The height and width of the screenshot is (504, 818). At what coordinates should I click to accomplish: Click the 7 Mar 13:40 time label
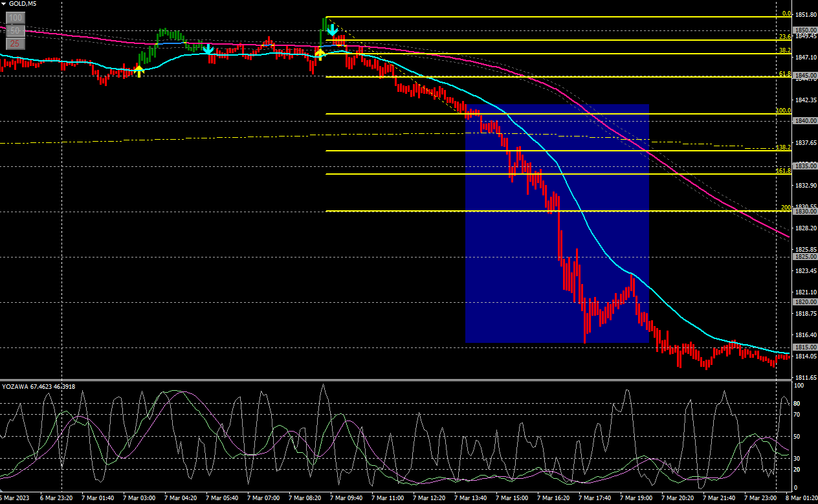[x=470, y=498]
